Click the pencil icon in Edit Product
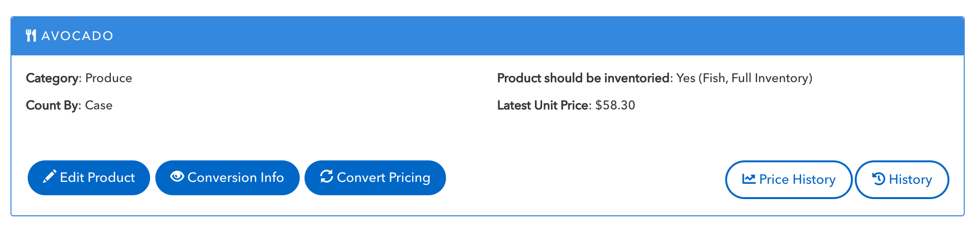This screenshot has width=980, height=232. coord(50,177)
